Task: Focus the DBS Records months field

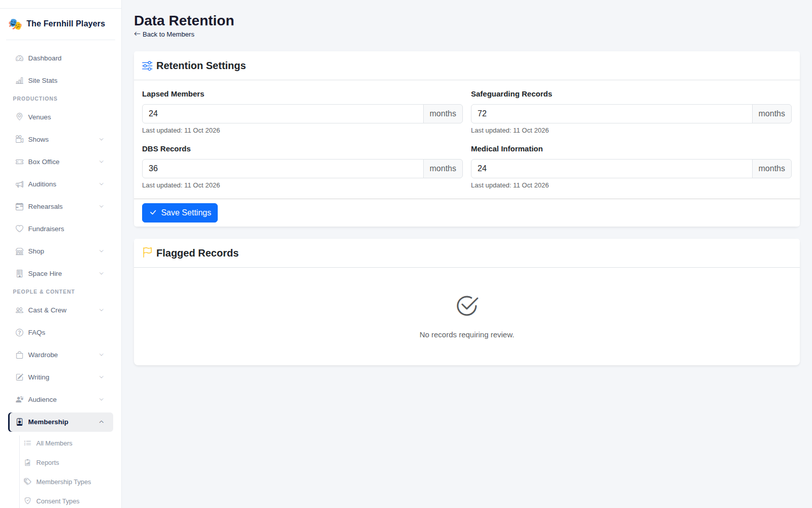Action: coord(283,169)
